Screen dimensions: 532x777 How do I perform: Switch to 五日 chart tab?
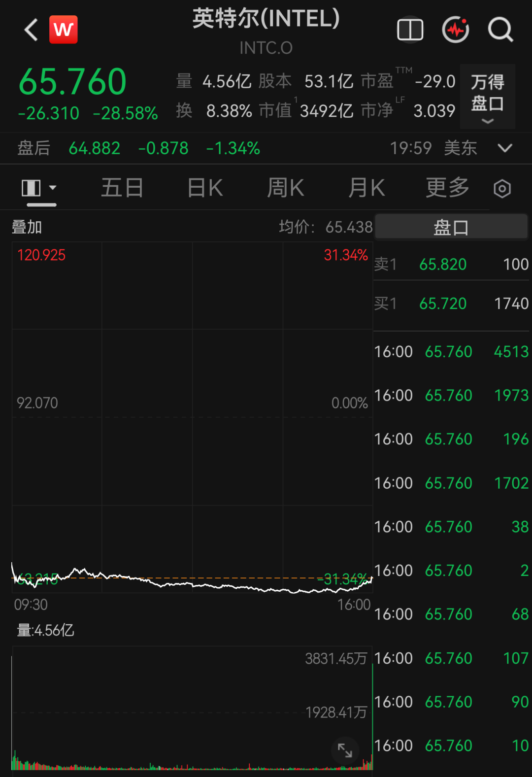122,188
